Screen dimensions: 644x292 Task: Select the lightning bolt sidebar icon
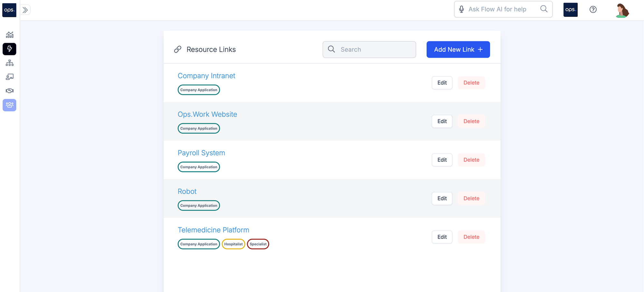click(9, 49)
